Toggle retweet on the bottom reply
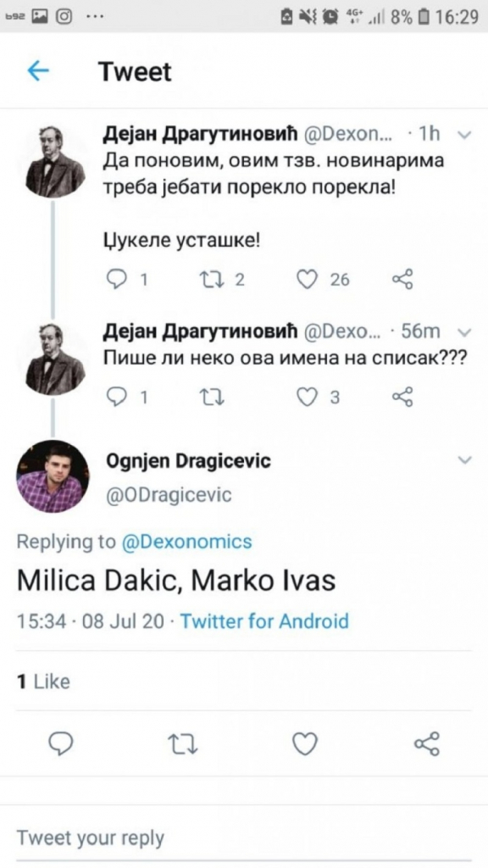Image resolution: width=488 pixels, height=868 pixels. (x=182, y=744)
